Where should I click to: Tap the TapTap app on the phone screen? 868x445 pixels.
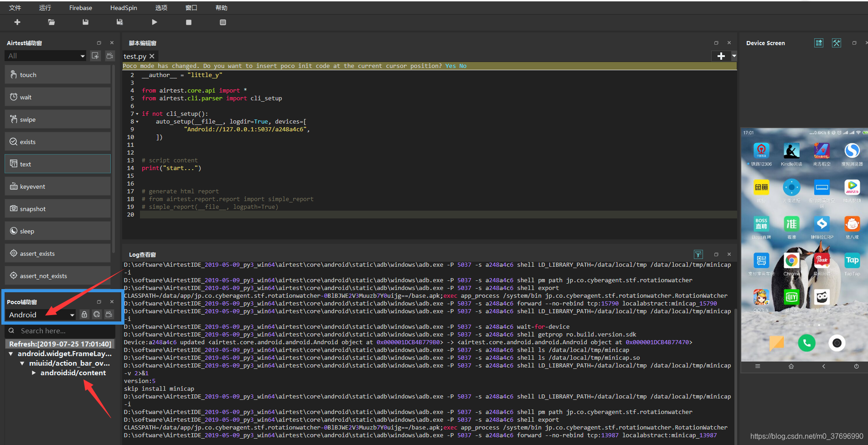point(852,261)
